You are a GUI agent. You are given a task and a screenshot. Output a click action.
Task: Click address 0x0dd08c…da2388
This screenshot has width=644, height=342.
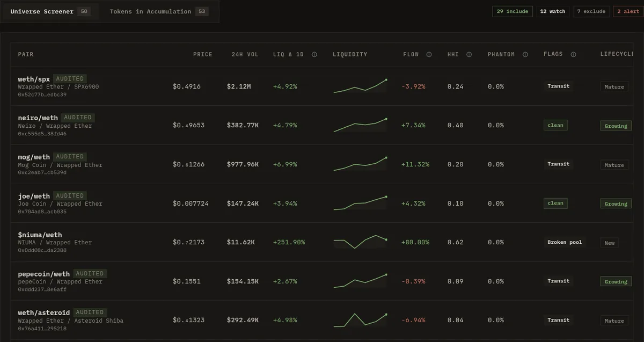click(42, 250)
